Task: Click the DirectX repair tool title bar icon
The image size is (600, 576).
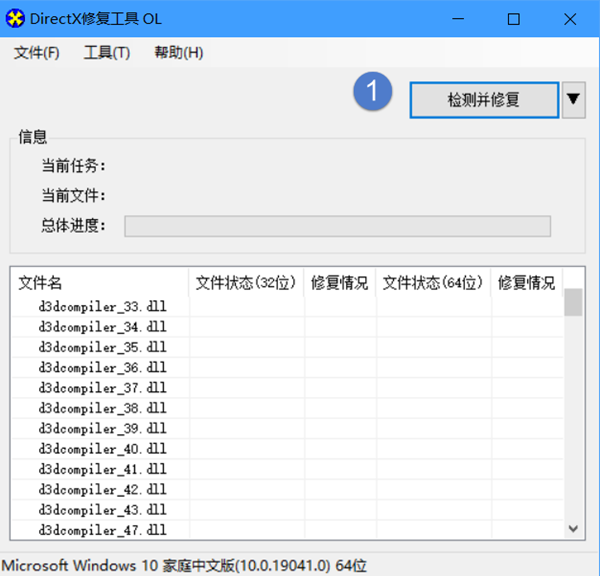Action: pos(15,19)
